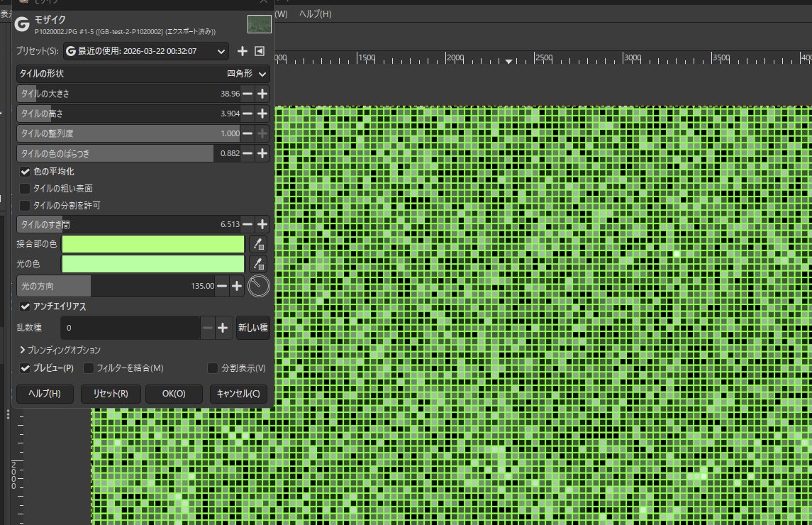Toggle プレビュー(P) checkbox
The image size is (812, 525).
click(25, 368)
